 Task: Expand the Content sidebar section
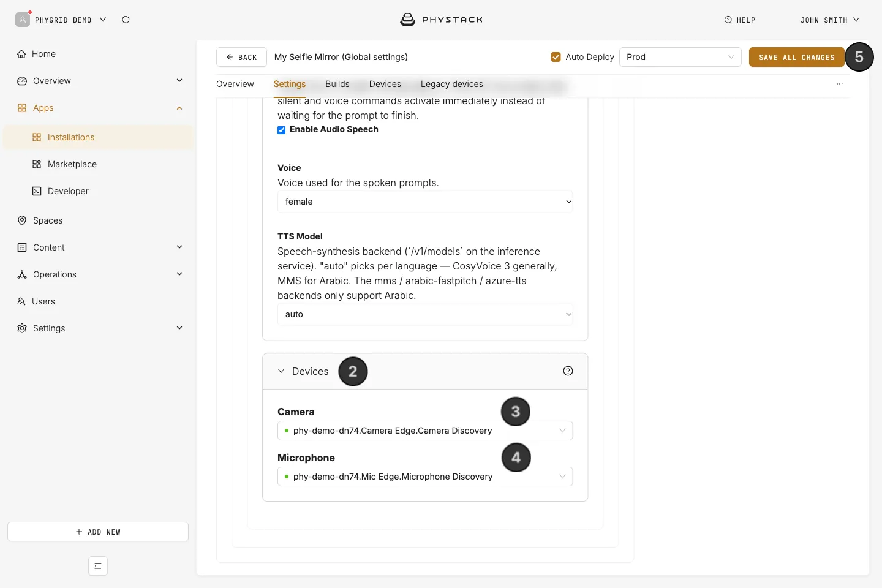pyautogui.click(x=179, y=247)
